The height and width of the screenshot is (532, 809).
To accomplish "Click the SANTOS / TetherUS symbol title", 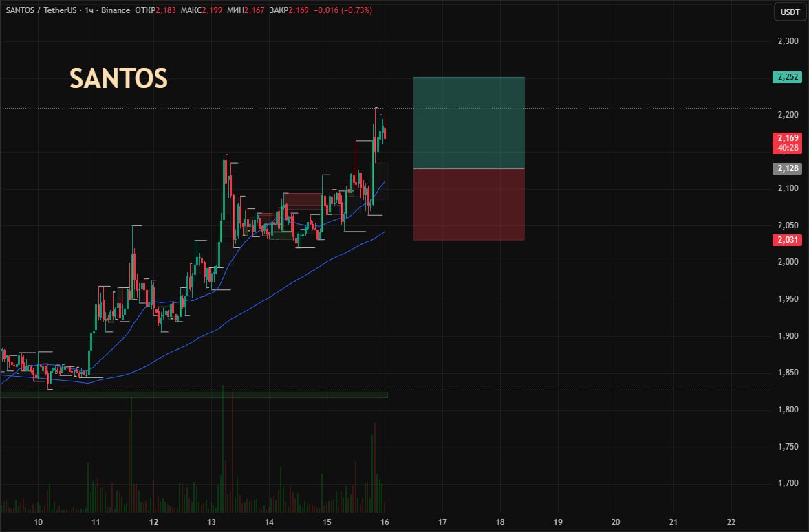I will (41, 11).
